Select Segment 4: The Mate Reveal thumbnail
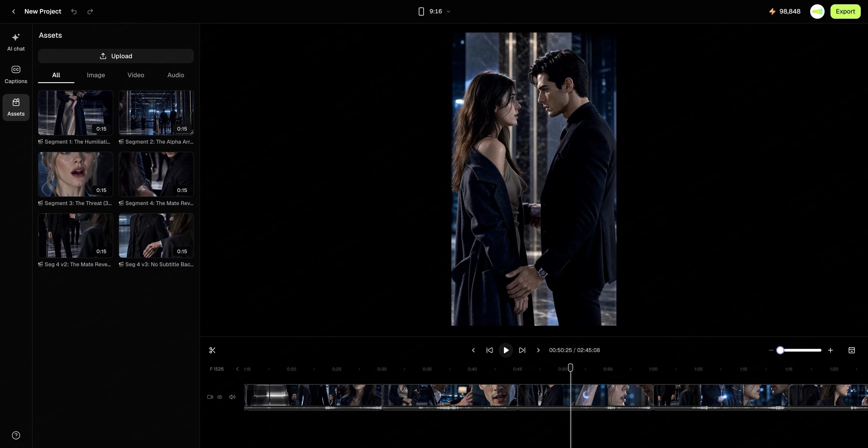This screenshot has height=448, width=868. [x=156, y=174]
